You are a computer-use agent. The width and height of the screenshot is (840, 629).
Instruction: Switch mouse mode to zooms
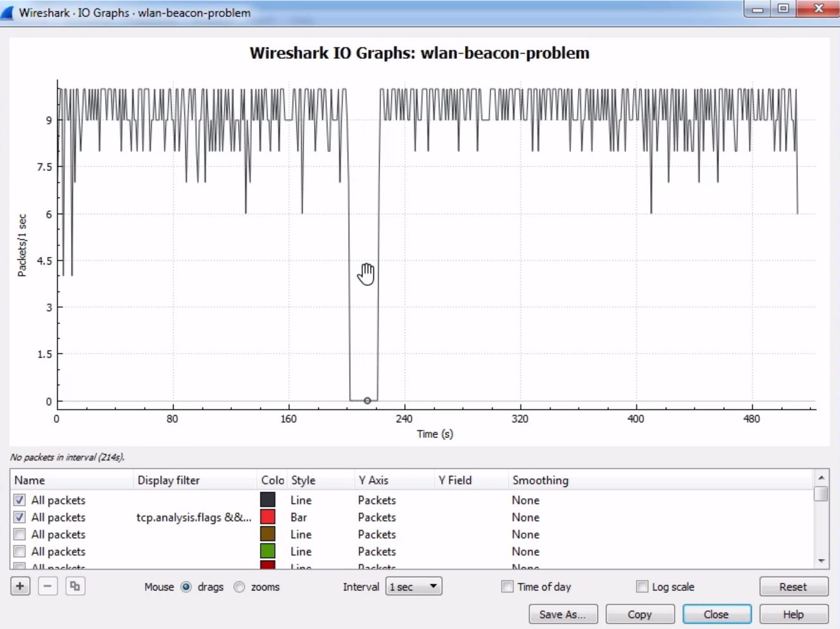[239, 587]
